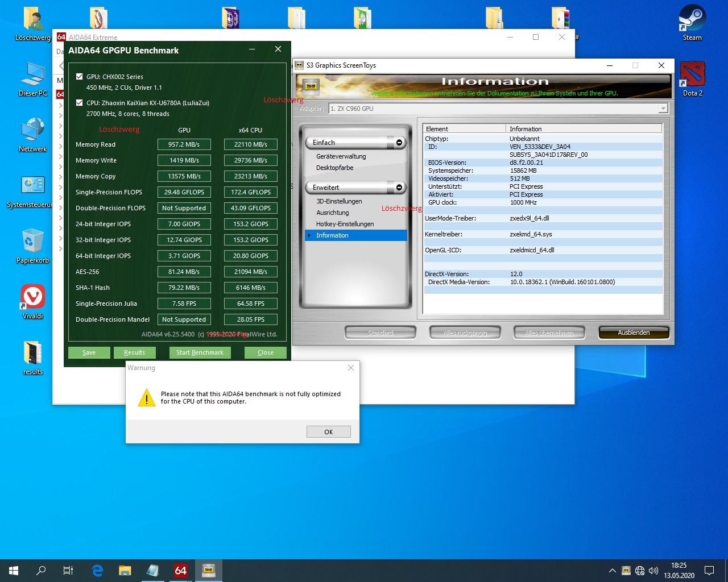Click Ausblenden button in ScreenToys
Screen dimensions: 728x582
tap(634, 332)
